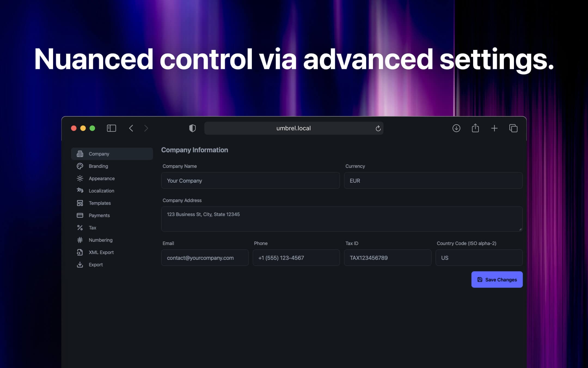Click the Tax percent icon
588x368 pixels.
[x=80, y=227]
